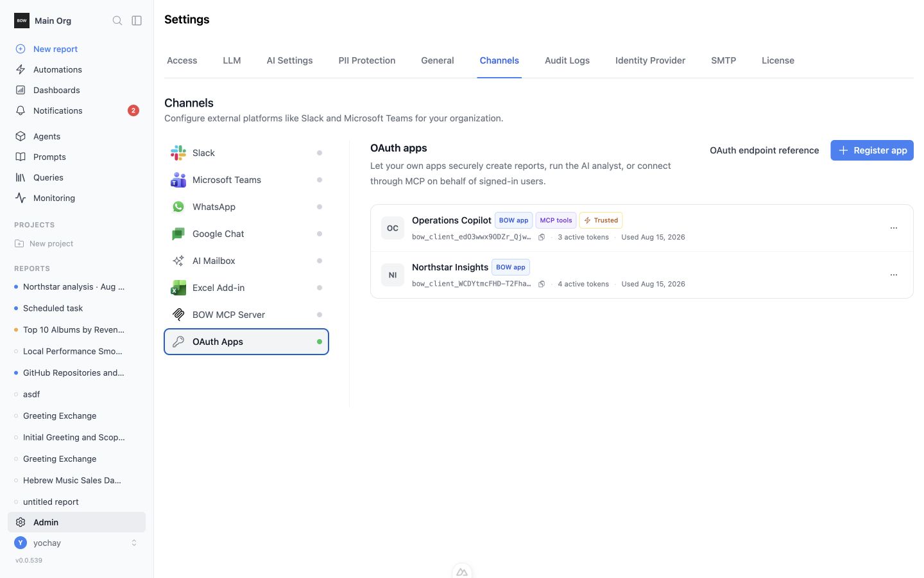Click the Queries library icon
The height and width of the screenshot is (578, 924).
(x=21, y=177)
